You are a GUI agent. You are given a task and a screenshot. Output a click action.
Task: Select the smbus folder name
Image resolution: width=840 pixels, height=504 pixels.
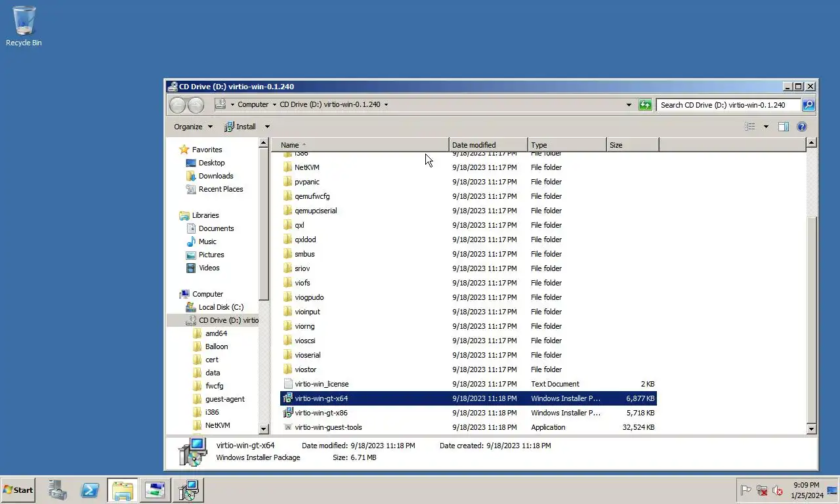[304, 254]
